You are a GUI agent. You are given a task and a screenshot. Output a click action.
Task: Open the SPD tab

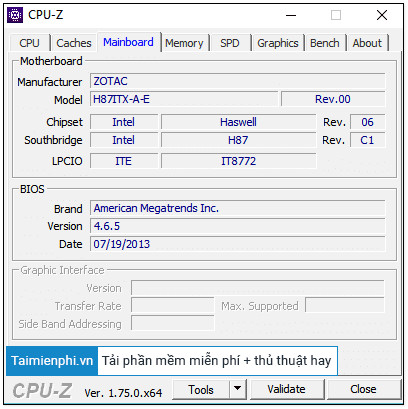[230, 43]
